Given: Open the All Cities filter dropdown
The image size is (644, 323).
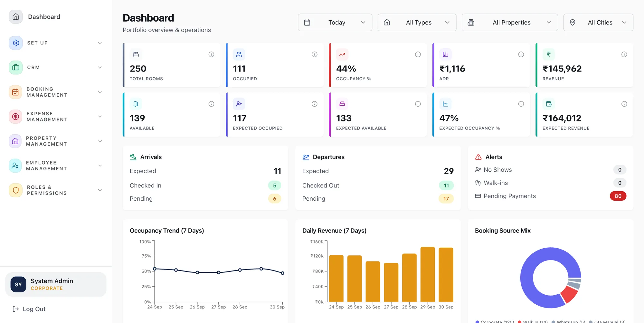Looking at the screenshot, I should click(599, 23).
